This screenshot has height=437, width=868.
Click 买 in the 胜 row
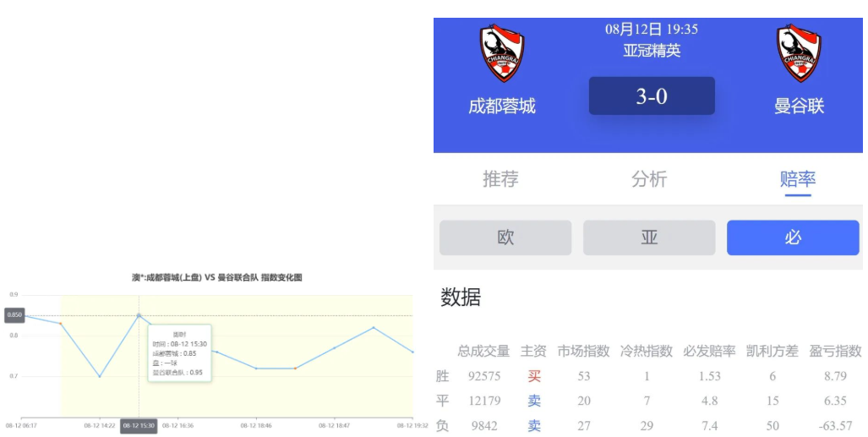pos(534,376)
